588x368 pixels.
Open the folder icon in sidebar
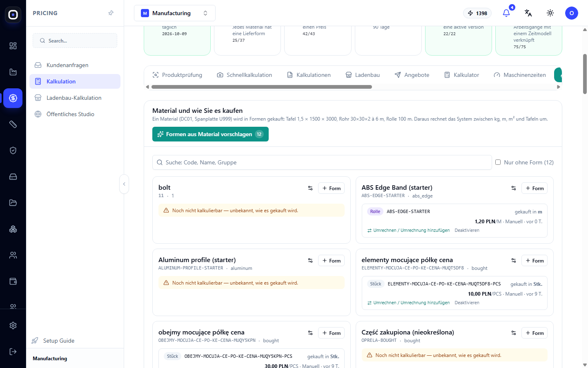pyautogui.click(x=13, y=203)
